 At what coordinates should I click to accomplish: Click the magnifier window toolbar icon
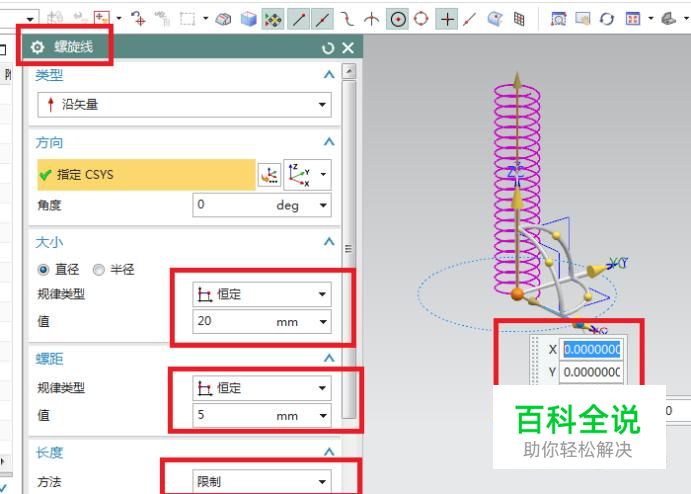point(558,19)
